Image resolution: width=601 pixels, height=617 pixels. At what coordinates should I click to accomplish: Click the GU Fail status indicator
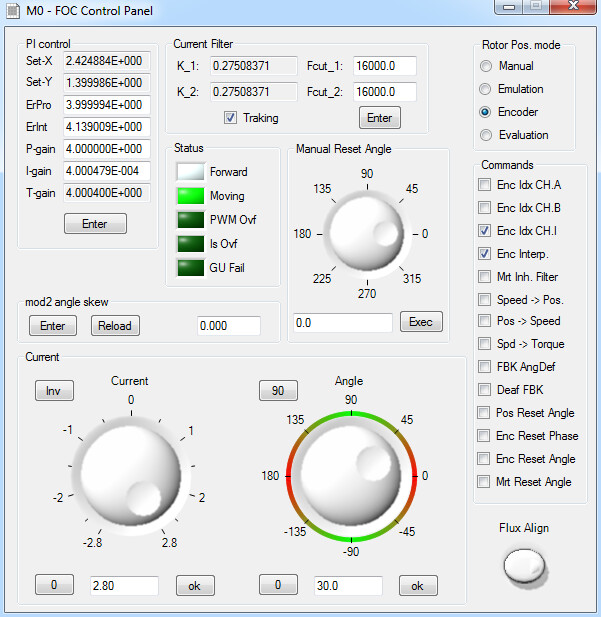click(190, 268)
